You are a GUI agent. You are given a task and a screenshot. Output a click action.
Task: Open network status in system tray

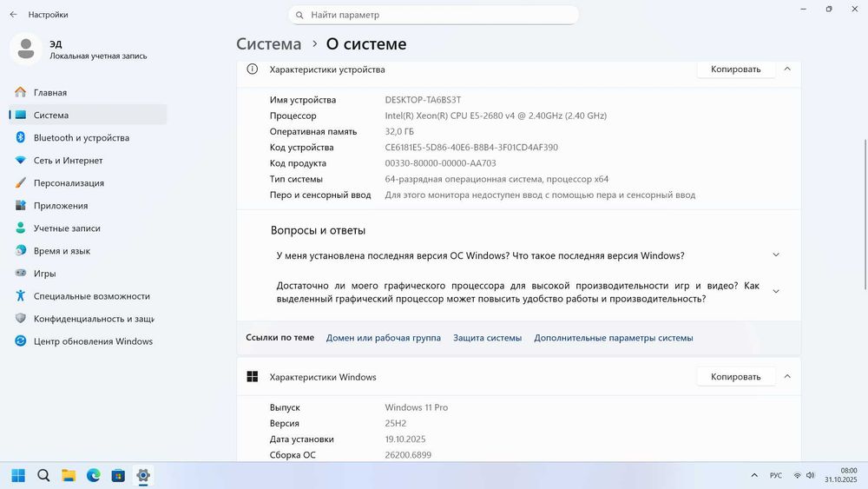[x=797, y=475]
